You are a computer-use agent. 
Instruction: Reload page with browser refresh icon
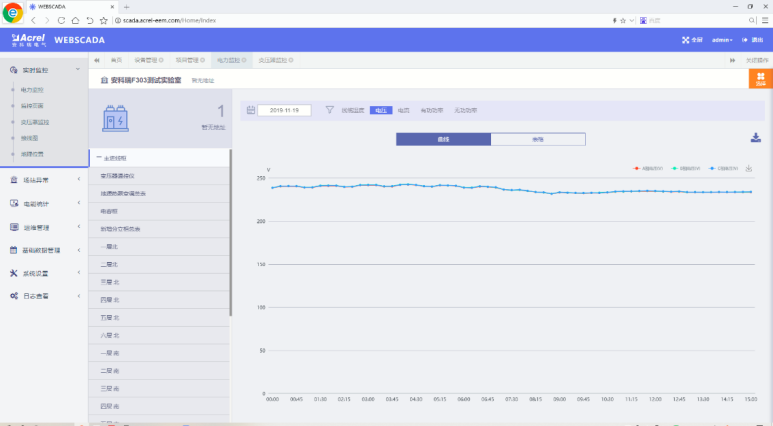61,20
